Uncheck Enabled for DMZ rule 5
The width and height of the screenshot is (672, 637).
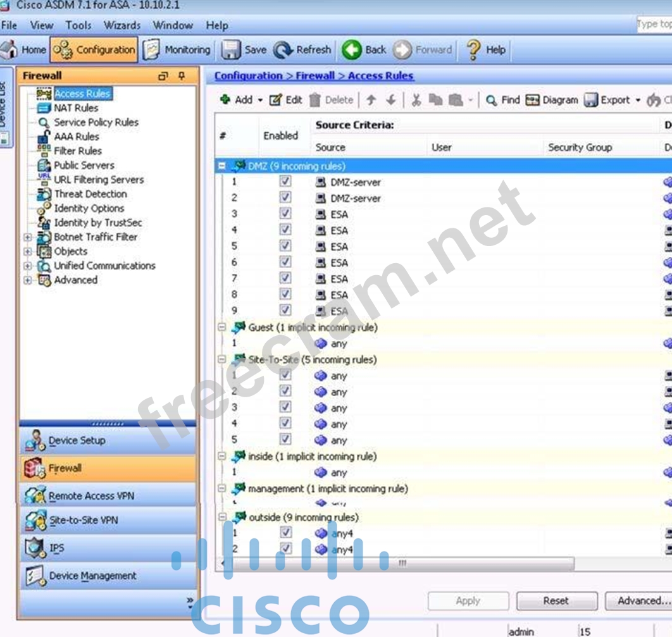pyautogui.click(x=285, y=246)
